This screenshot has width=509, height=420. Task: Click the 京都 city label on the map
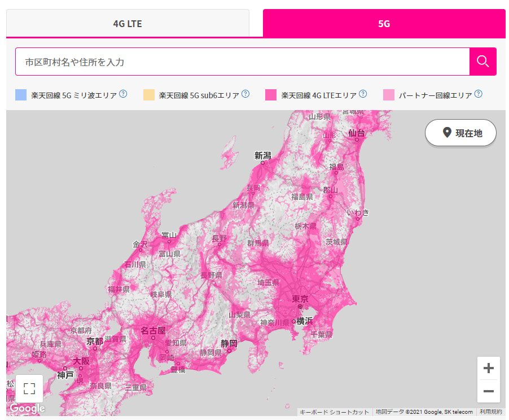(x=95, y=341)
